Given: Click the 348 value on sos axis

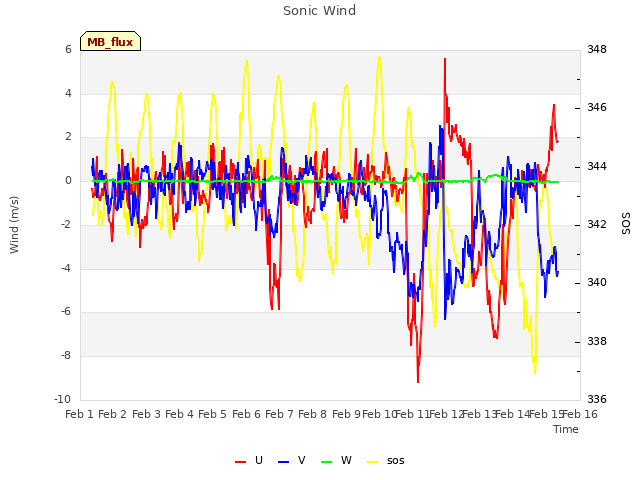Looking at the screenshot, I should (x=597, y=49).
